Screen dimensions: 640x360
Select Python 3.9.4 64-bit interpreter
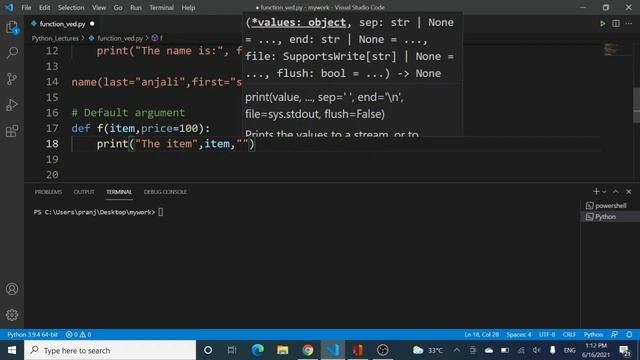tap(33, 334)
